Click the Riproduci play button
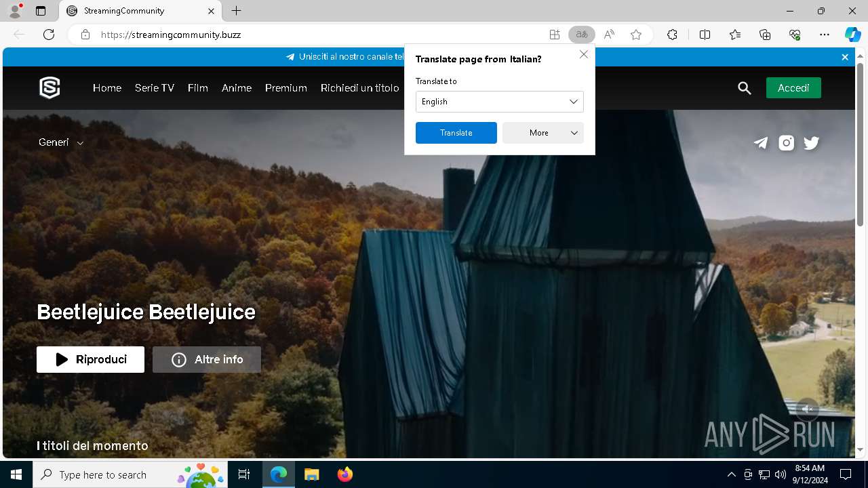Viewport: 868px width, 488px height. [x=90, y=359]
